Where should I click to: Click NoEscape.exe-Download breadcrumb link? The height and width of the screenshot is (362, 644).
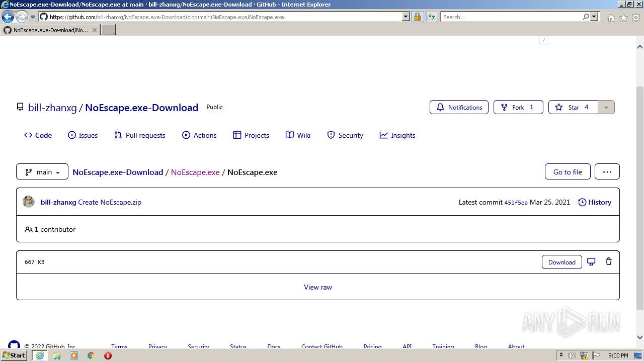point(118,172)
